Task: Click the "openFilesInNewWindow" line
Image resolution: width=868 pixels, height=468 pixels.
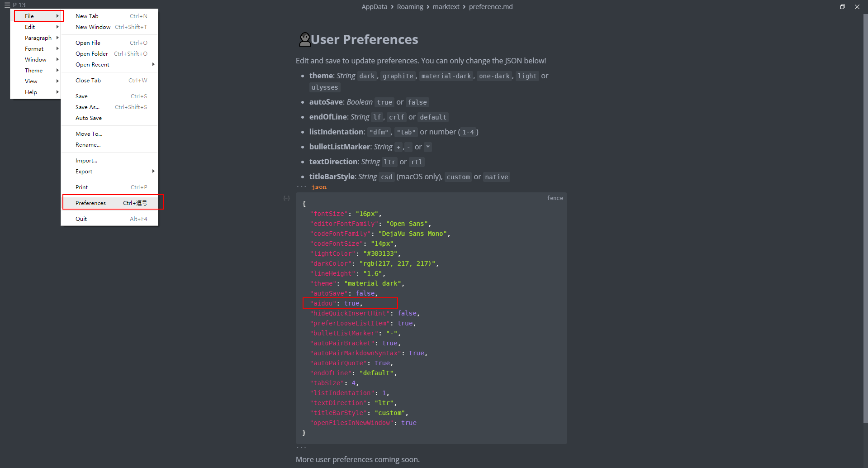Action: click(x=363, y=423)
